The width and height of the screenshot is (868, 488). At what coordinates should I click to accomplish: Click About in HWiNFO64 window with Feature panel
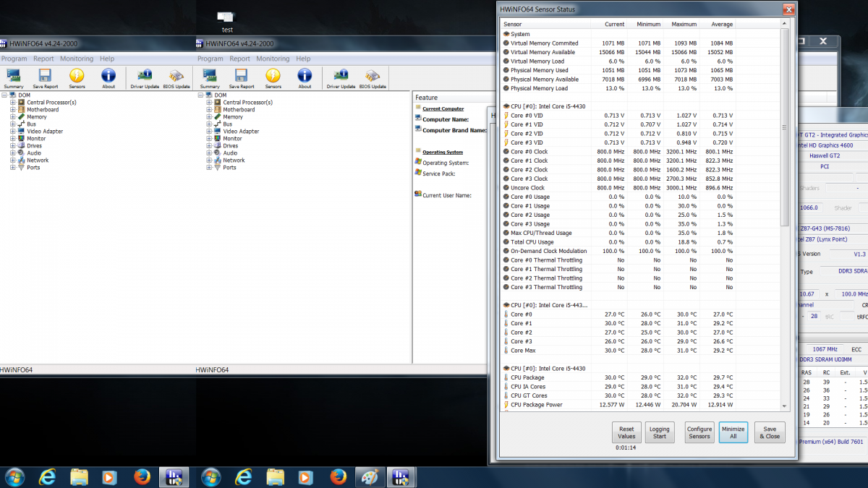[305, 78]
